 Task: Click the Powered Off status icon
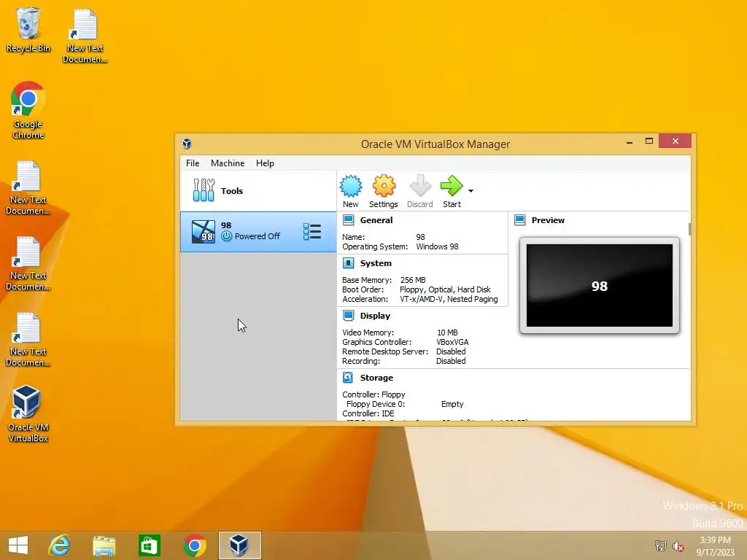click(x=227, y=236)
